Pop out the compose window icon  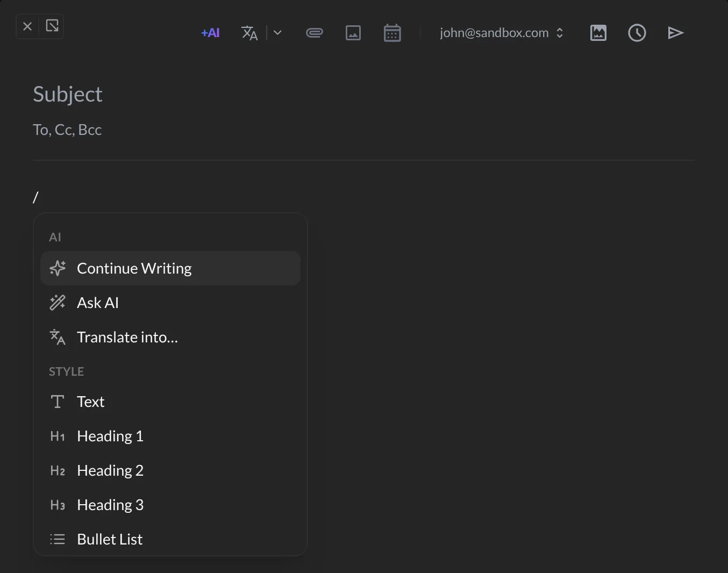pyautogui.click(x=52, y=26)
